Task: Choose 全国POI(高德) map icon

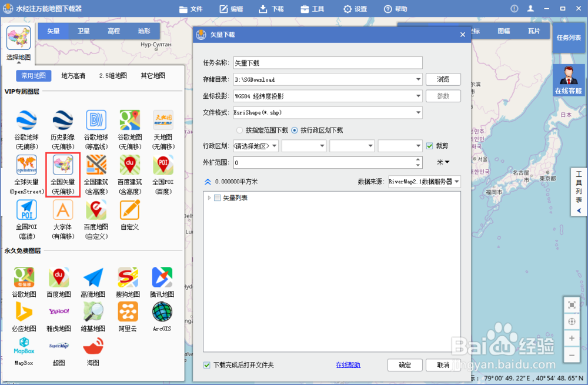Action: tap(26, 210)
